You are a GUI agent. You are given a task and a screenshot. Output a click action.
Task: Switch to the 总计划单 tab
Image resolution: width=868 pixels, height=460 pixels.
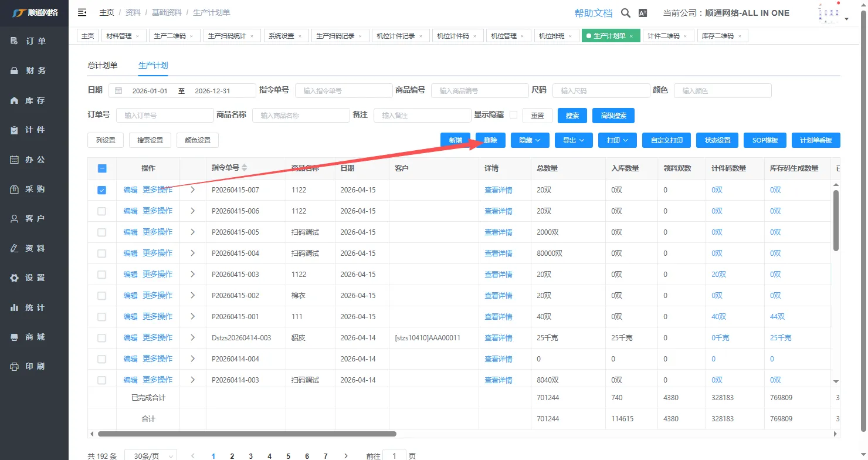103,65
